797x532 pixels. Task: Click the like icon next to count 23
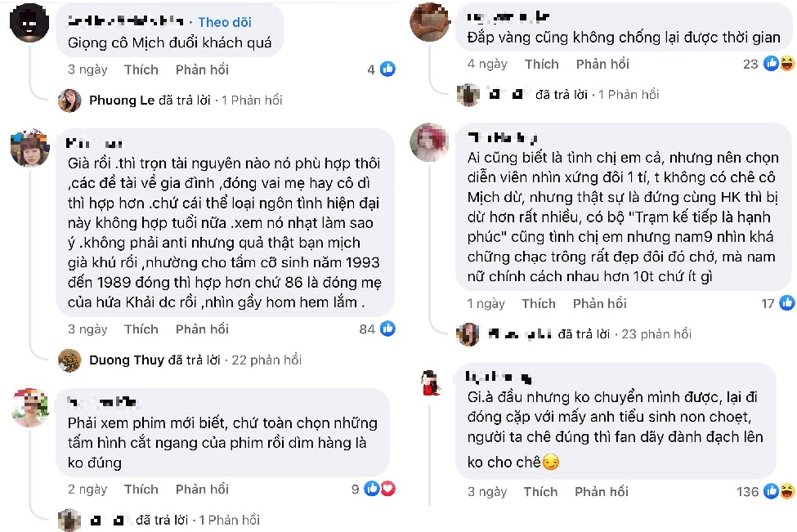tap(769, 62)
